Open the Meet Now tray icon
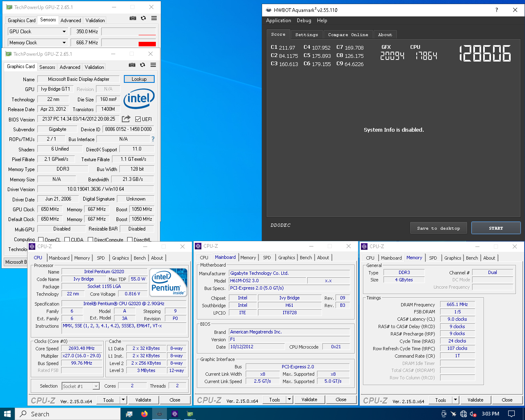This screenshot has height=420, width=525. click(x=444, y=414)
